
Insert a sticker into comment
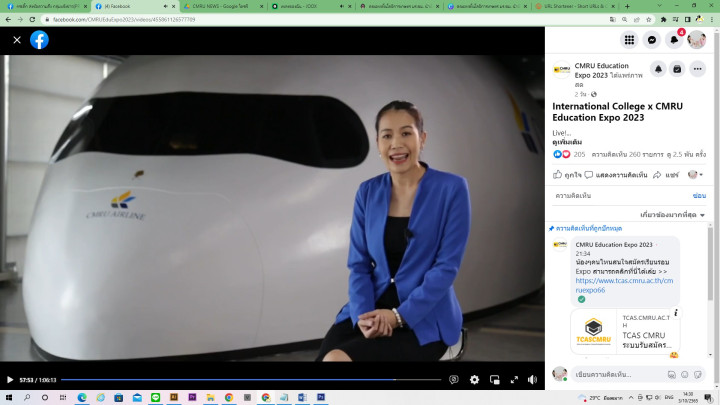(x=698, y=375)
